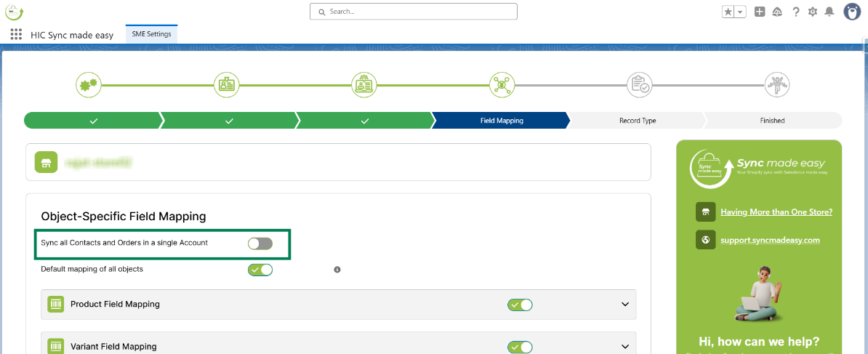This screenshot has height=354, width=868.
Task: Click into the Search field
Action: click(414, 12)
